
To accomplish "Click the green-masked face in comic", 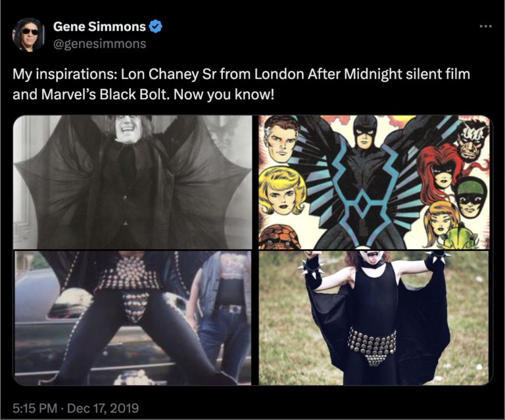I will click(469, 197).
